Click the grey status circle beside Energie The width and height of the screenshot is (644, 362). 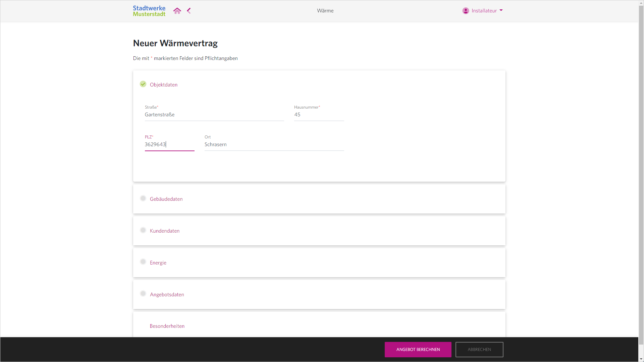(x=143, y=262)
